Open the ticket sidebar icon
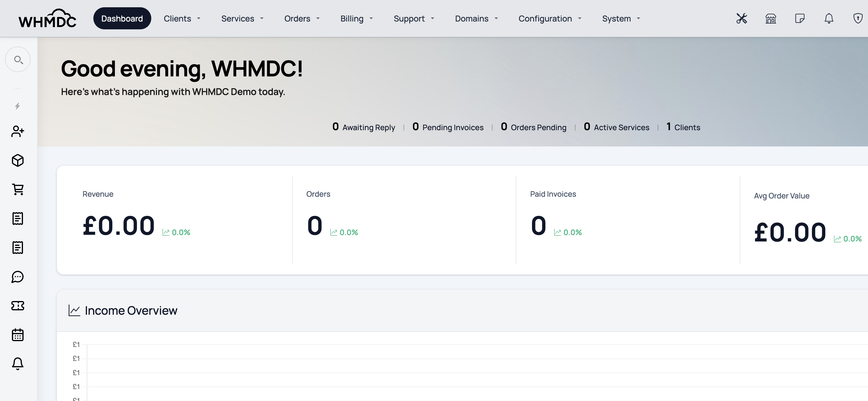This screenshot has height=401, width=868. [x=17, y=306]
